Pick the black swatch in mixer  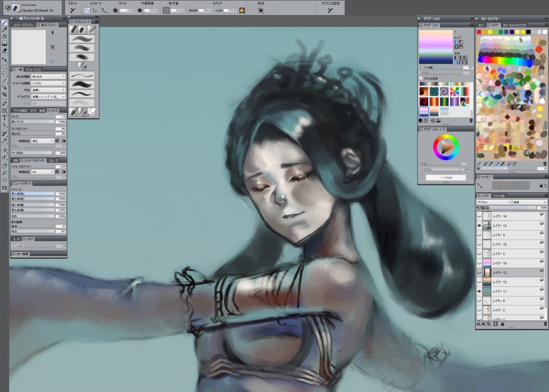pos(528,32)
